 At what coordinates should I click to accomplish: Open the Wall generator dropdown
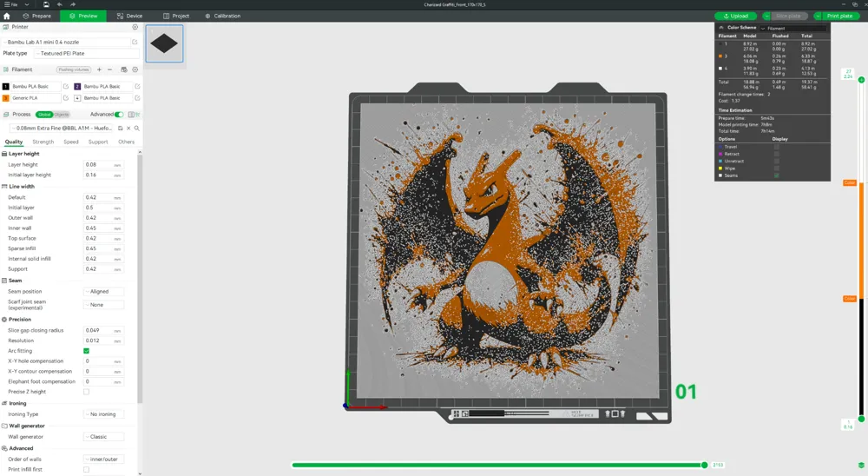point(104,437)
